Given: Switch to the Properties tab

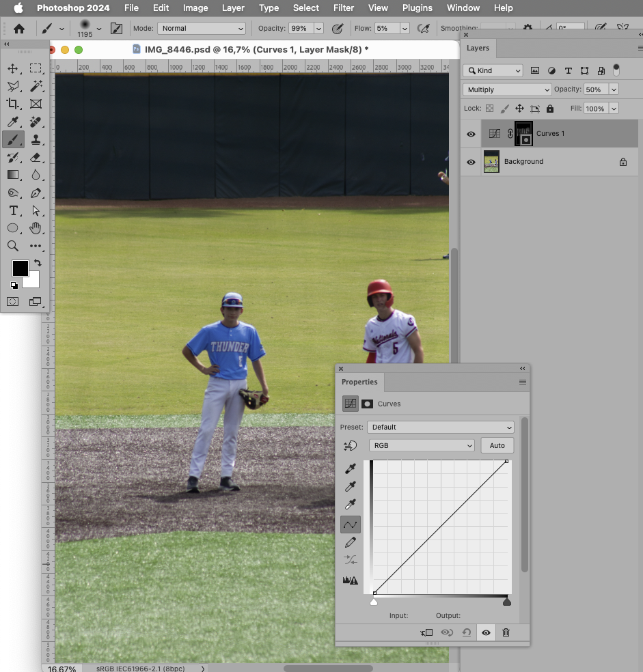Looking at the screenshot, I should [359, 382].
